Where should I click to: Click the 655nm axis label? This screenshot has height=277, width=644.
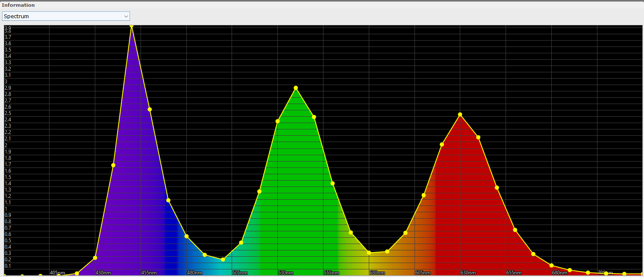click(x=514, y=273)
